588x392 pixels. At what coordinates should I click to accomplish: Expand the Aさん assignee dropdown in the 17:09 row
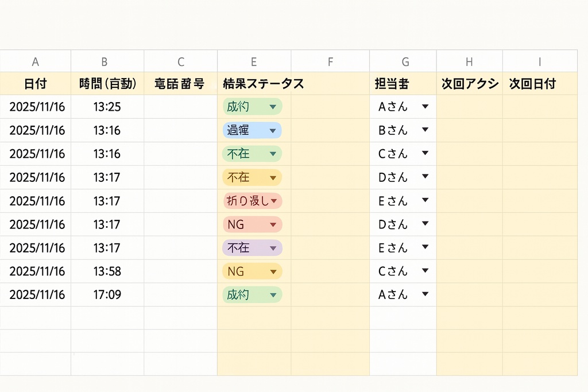pos(425,294)
